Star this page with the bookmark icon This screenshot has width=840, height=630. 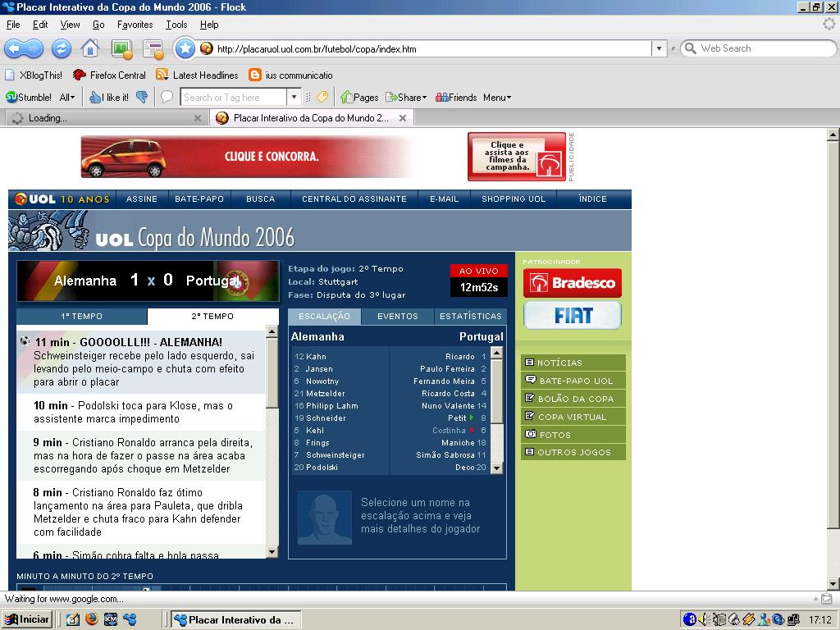click(185, 48)
